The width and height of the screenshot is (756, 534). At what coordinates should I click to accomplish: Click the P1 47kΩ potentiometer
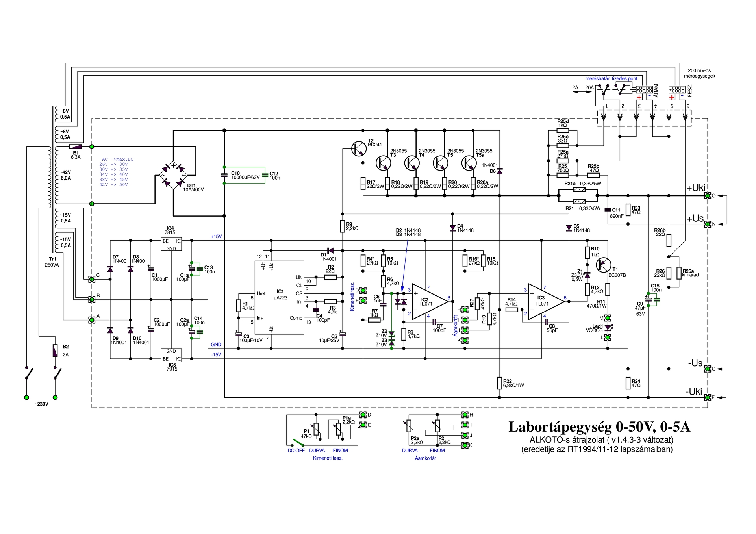click(x=315, y=430)
